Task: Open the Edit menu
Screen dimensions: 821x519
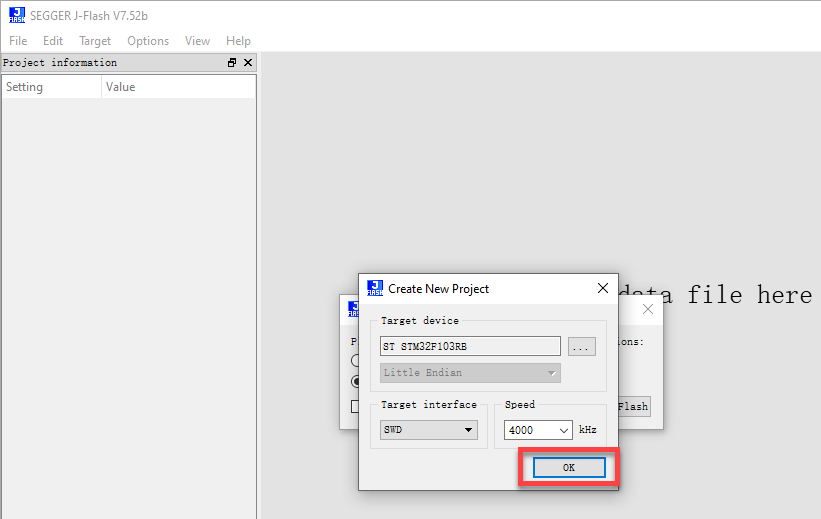Action: pos(52,41)
